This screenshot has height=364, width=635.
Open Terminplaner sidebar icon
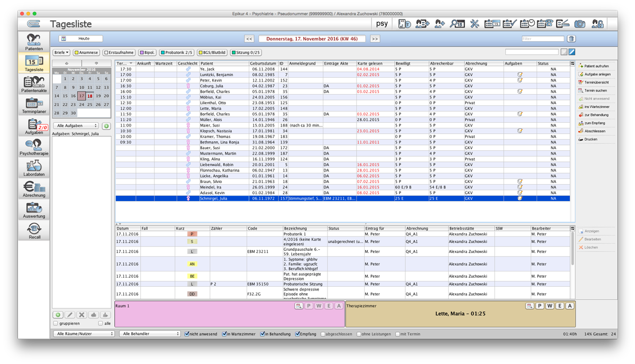[34, 105]
